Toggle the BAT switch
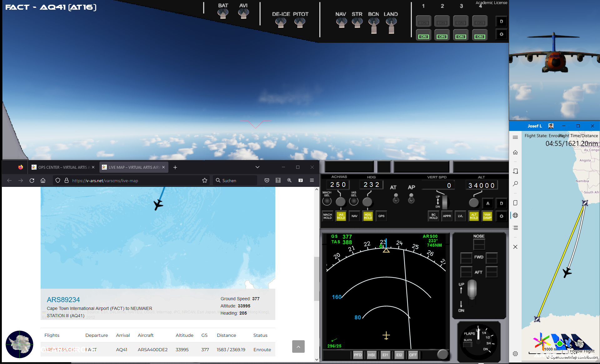The height and width of the screenshot is (364, 600). 223,13
